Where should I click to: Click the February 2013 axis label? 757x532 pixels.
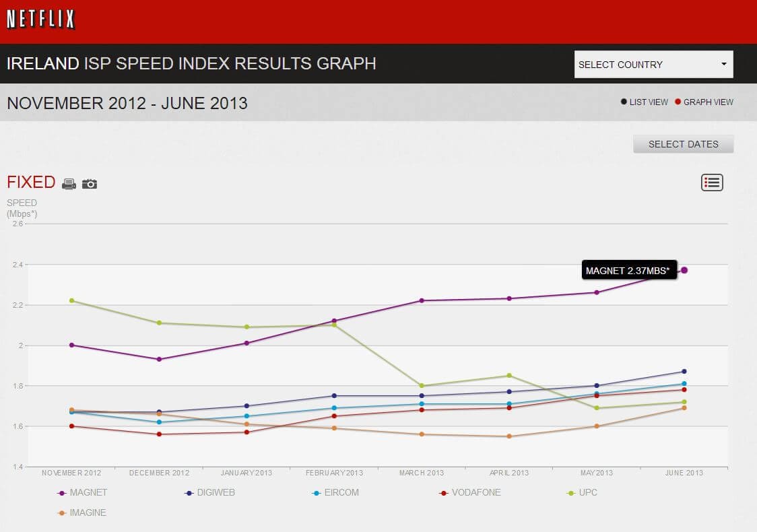[x=334, y=473]
